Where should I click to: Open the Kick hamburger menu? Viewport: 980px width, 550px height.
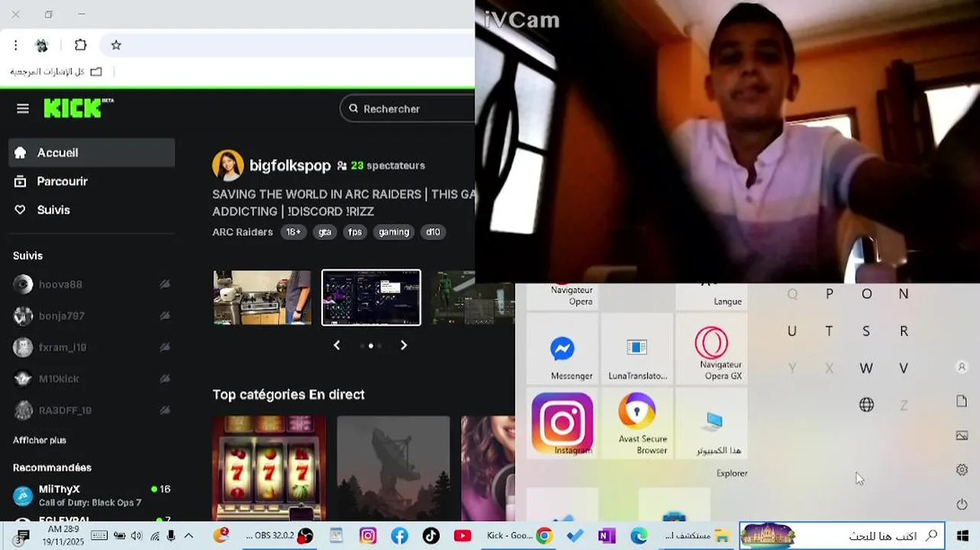(x=23, y=108)
